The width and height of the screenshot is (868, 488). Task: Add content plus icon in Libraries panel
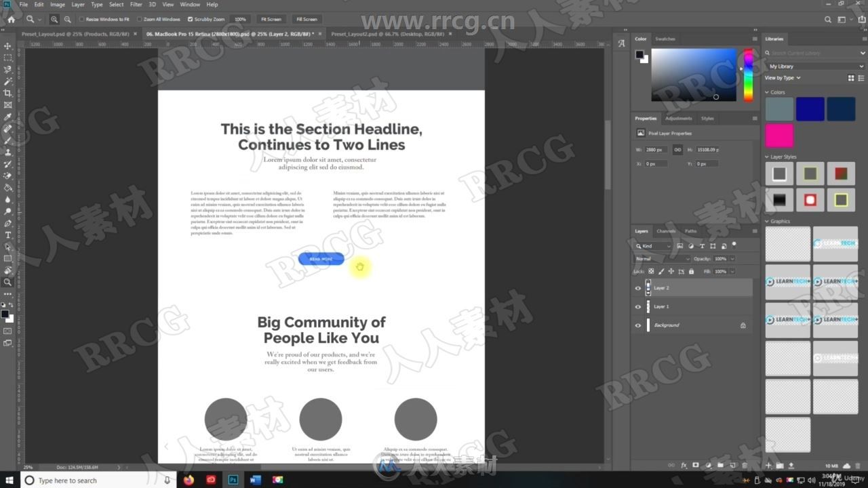pyautogui.click(x=768, y=466)
